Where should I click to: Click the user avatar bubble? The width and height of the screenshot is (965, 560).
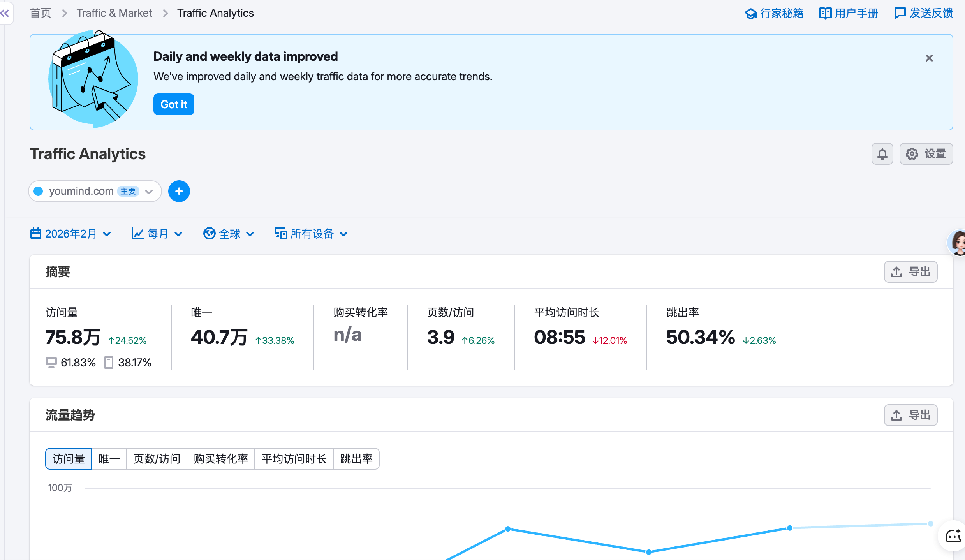pos(957,242)
